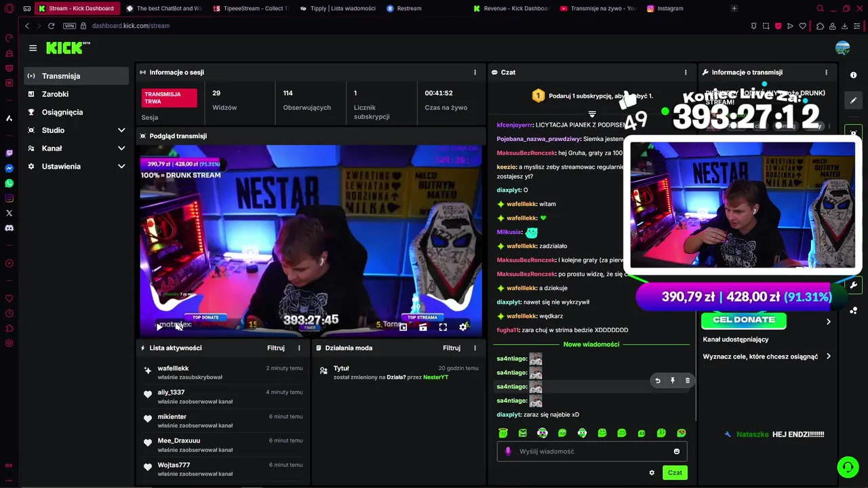Insert the heart-eyes green emote

tap(682, 433)
